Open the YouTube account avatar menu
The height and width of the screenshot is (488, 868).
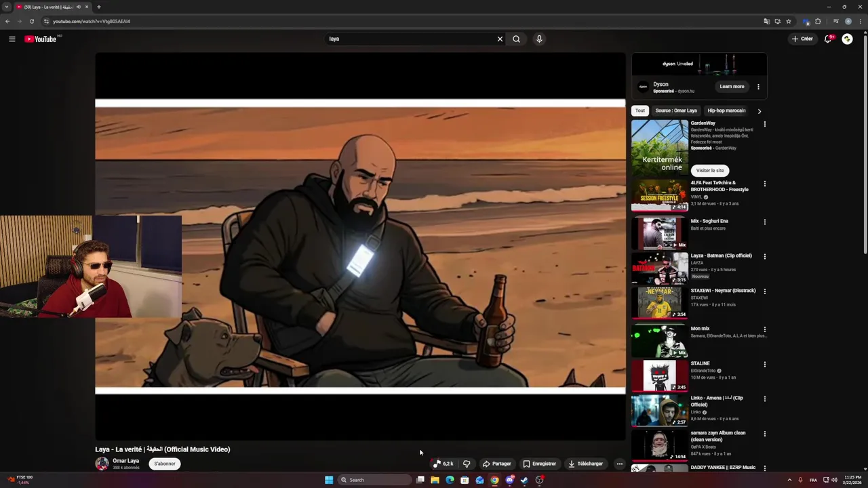[x=847, y=39]
